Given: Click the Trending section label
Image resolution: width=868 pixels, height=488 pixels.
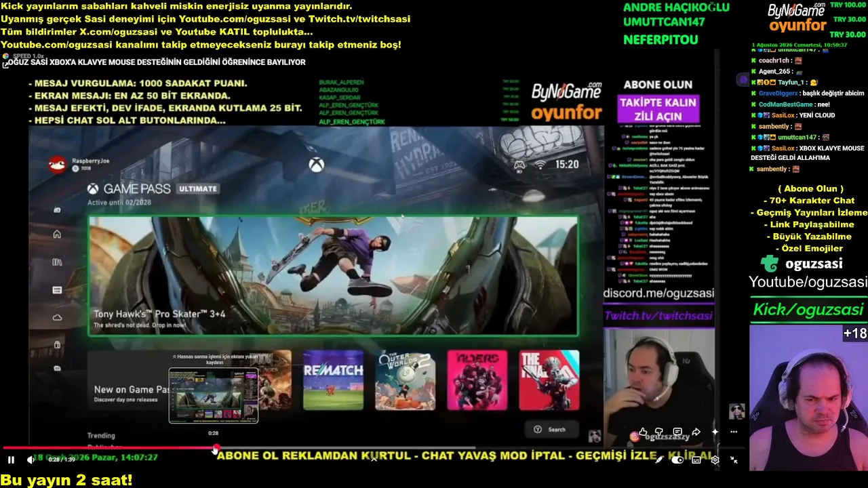Looking at the screenshot, I should (101, 436).
